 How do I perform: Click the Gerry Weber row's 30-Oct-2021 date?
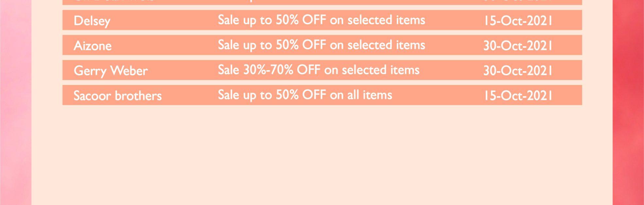coord(518,70)
